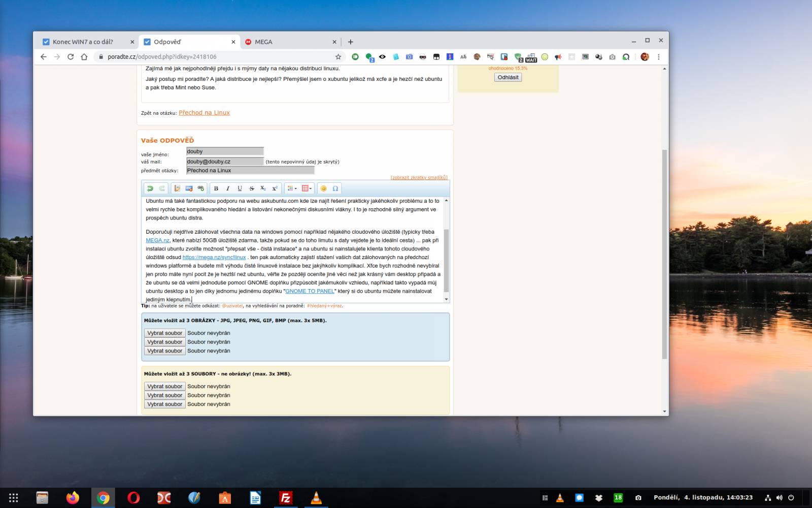Open the smiley emoticon picker
The height and width of the screenshot is (508, 812).
pos(323,188)
